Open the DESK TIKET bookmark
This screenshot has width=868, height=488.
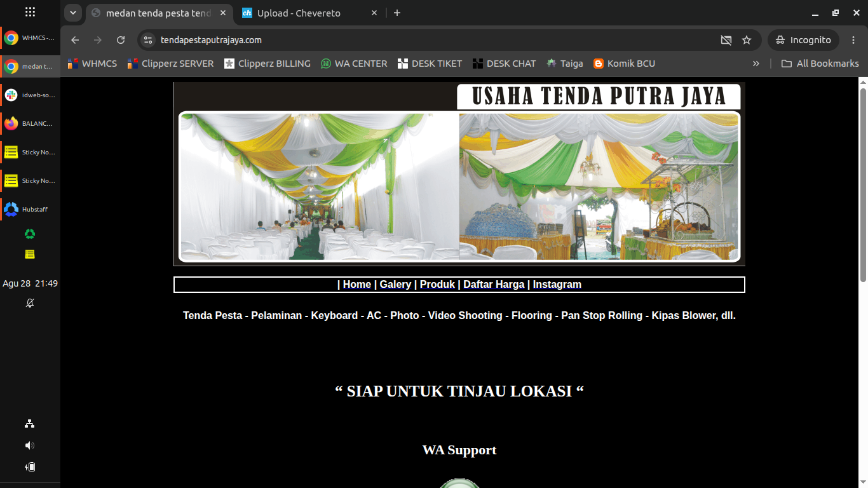430,64
